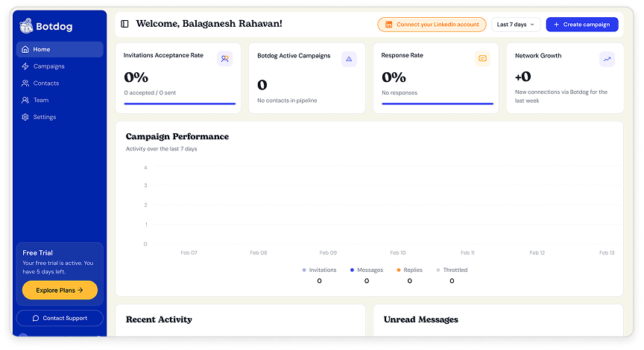Image resolution: width=644 pixels, height=350 pixels.
Task: Click the Feb 12 axis label
Action: pyautogui.click(x=537, y=252)
